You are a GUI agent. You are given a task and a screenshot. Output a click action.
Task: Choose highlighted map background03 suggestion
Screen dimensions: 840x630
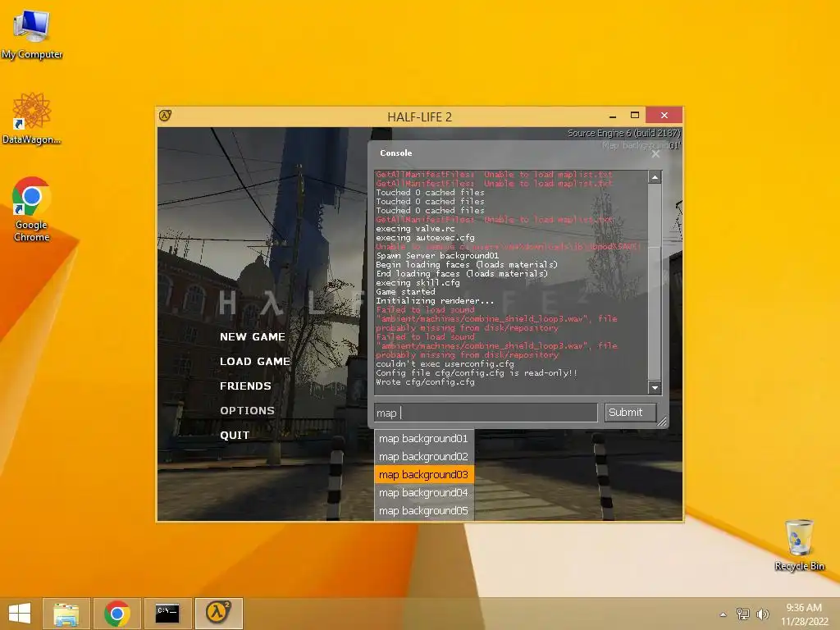click(424, 475)
